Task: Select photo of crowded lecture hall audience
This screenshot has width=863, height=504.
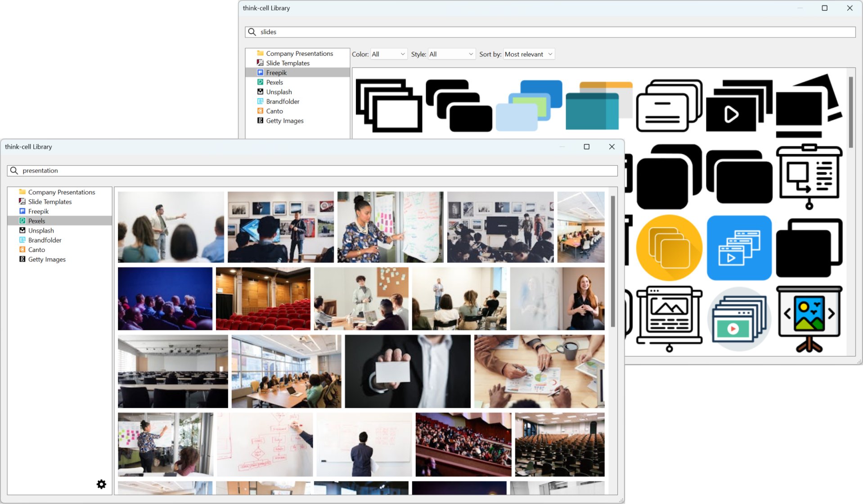Action: tap(463, 445)
